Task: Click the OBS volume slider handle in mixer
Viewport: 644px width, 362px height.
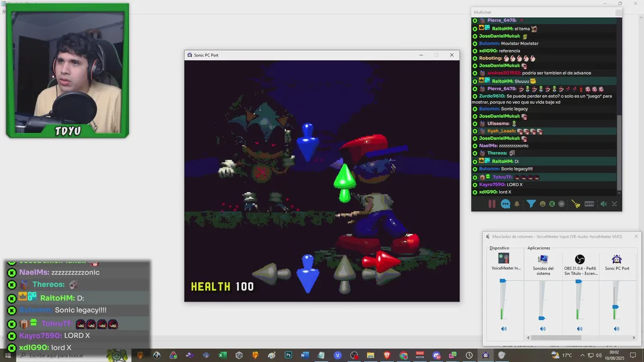Action: (x=579, y=282)
